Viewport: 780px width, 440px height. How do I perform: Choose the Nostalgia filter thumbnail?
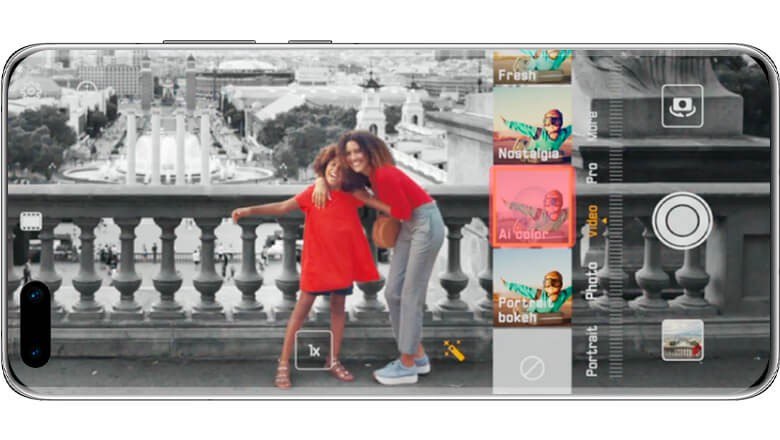[x=532, y=125]
